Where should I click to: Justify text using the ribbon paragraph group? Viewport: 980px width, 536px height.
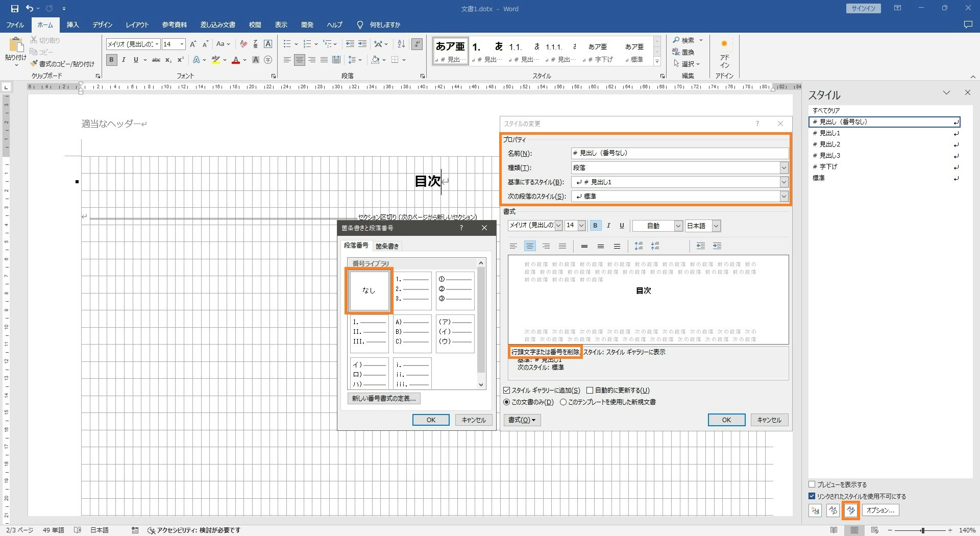[x=324, y=60]
